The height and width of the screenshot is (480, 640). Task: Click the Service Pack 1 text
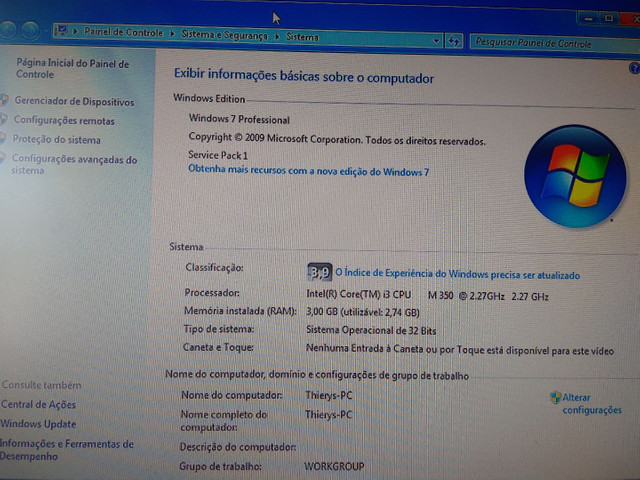218,155
